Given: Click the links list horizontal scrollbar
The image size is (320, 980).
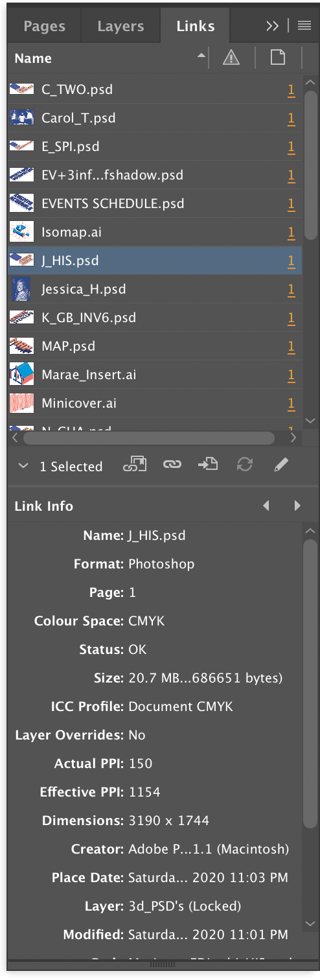Looking at the screenshot, I should (x=148, y=438).
